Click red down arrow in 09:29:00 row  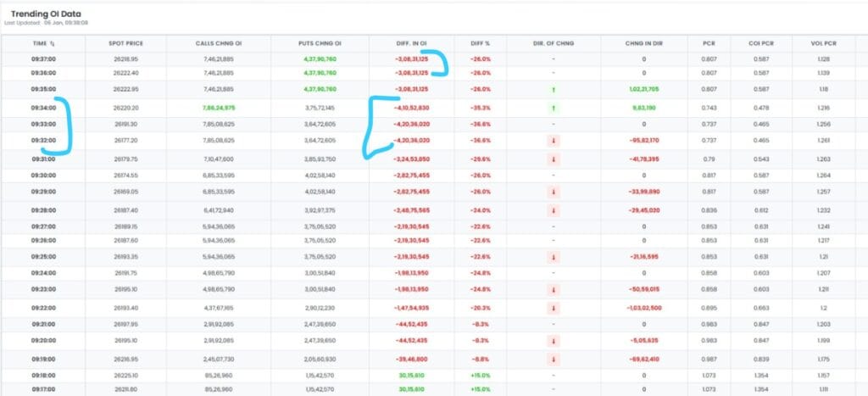(554, 192)
